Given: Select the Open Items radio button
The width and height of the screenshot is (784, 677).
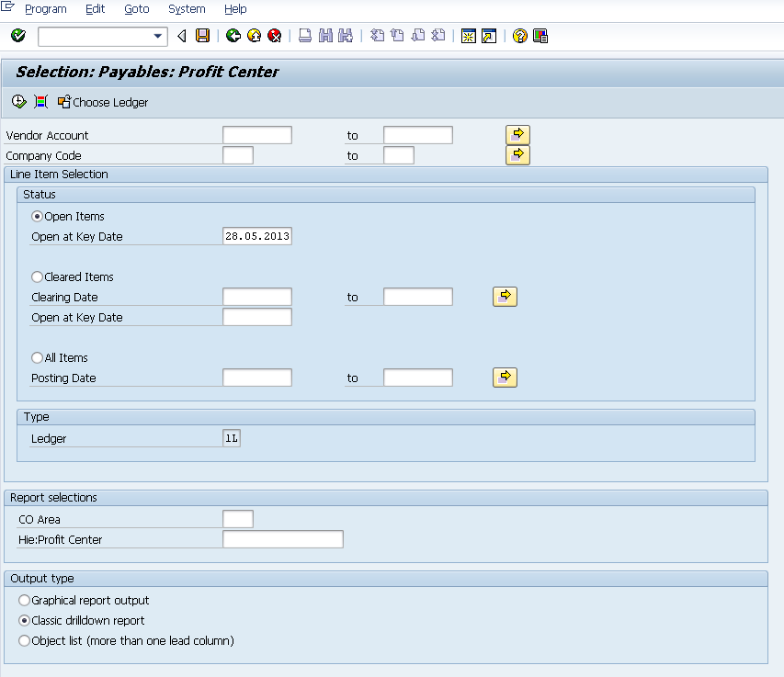Looking at the screenshot, I should pos(37,217).
